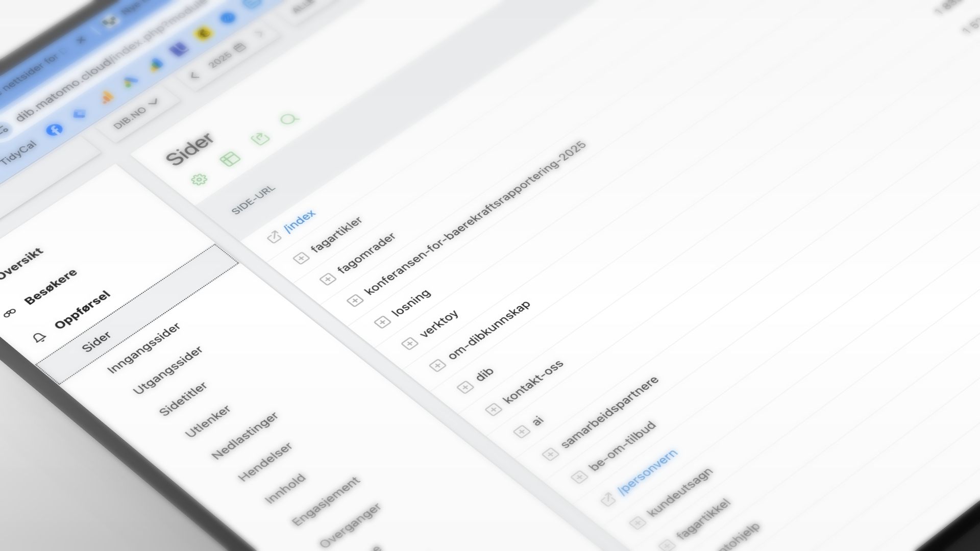Image resolution: width=980 pixels, height=551 pixels.
Task: Select Nedlastinger in the sidebar
Action: 245,435
